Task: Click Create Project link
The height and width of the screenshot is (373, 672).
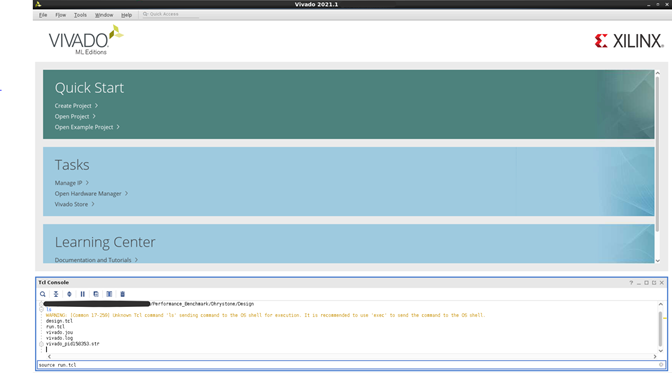Action: pyautogui.click(x=76, y=106)
